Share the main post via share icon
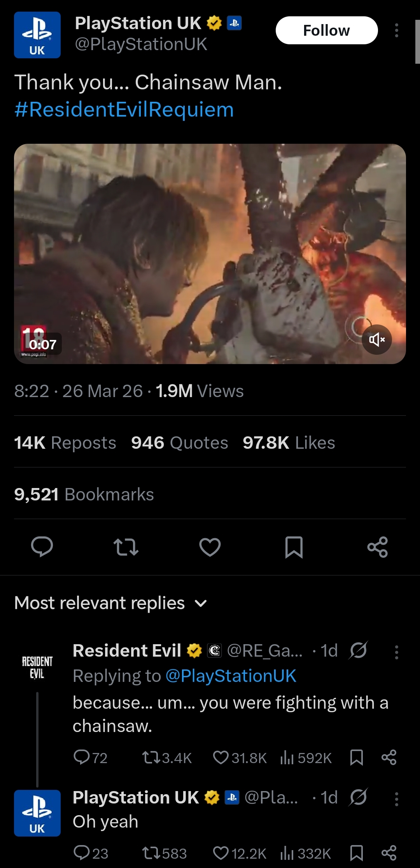 coord(378,547)
